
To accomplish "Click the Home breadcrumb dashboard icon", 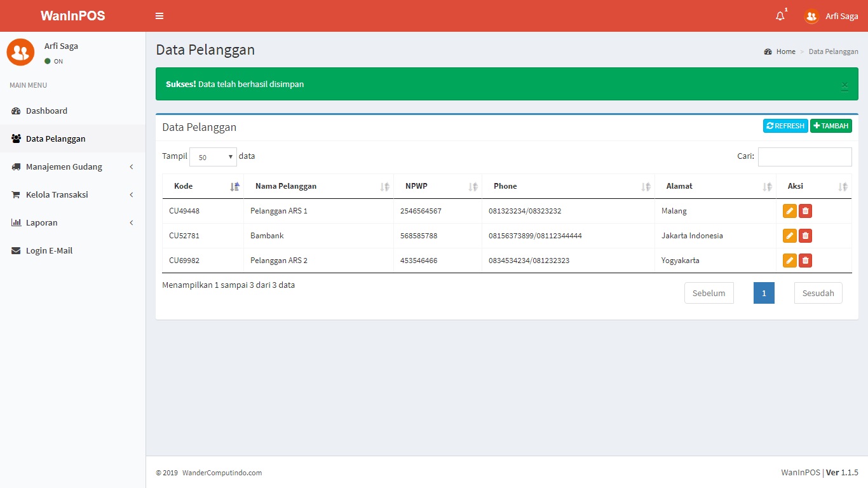I will tap(768, 51).
